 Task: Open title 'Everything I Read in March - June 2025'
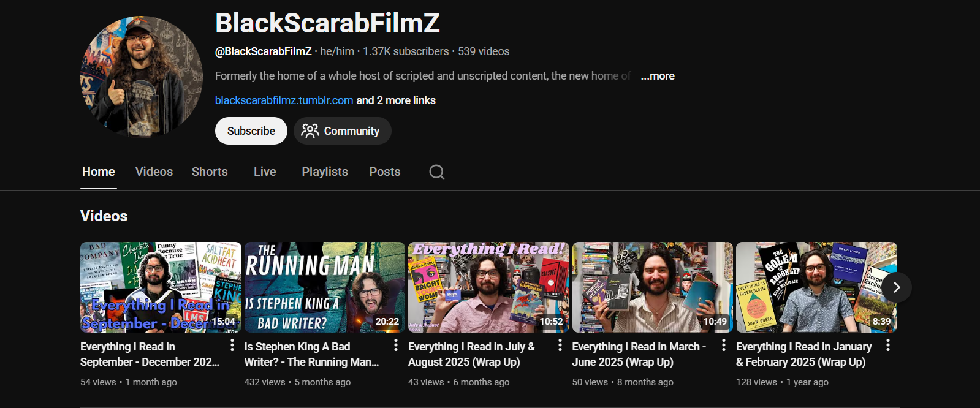pyautogui.click(x=639, y=354)
